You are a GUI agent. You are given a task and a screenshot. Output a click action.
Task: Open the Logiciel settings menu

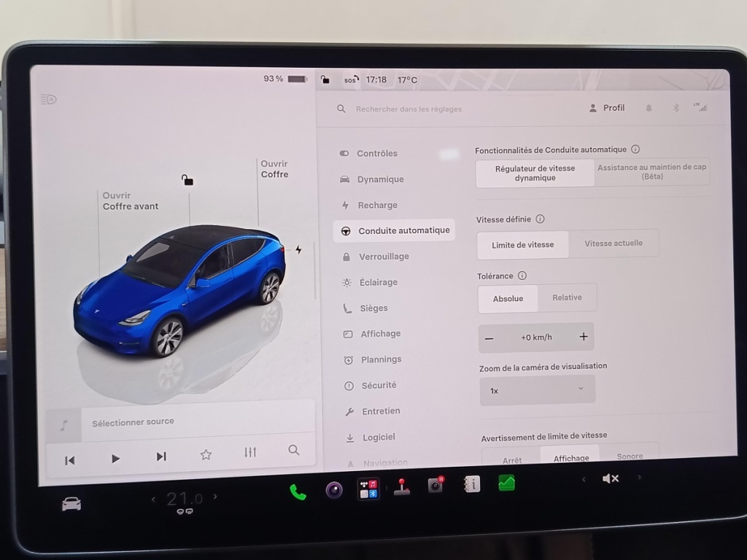(x=371, y=437)
